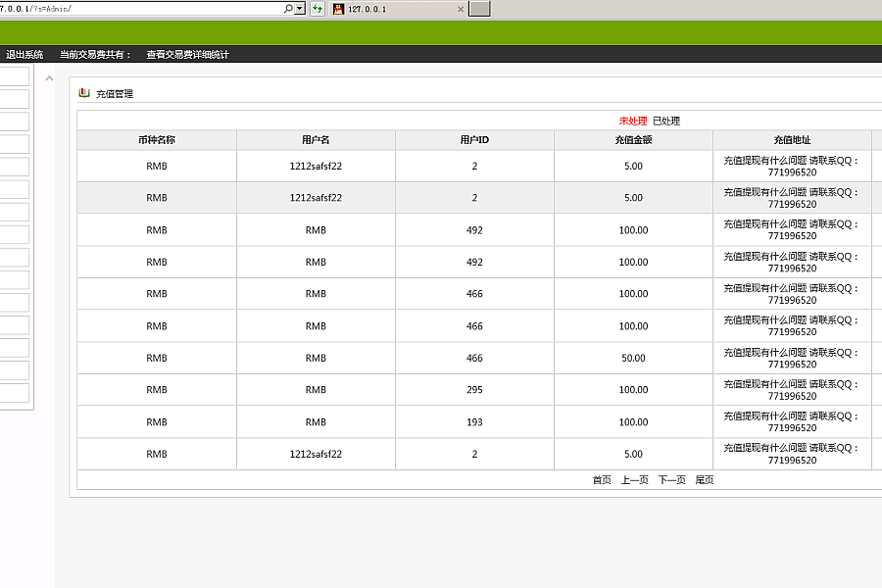Click the search magnifier in address bar
The width and height of the screenshot is (882, 588).
click(288, 9)
